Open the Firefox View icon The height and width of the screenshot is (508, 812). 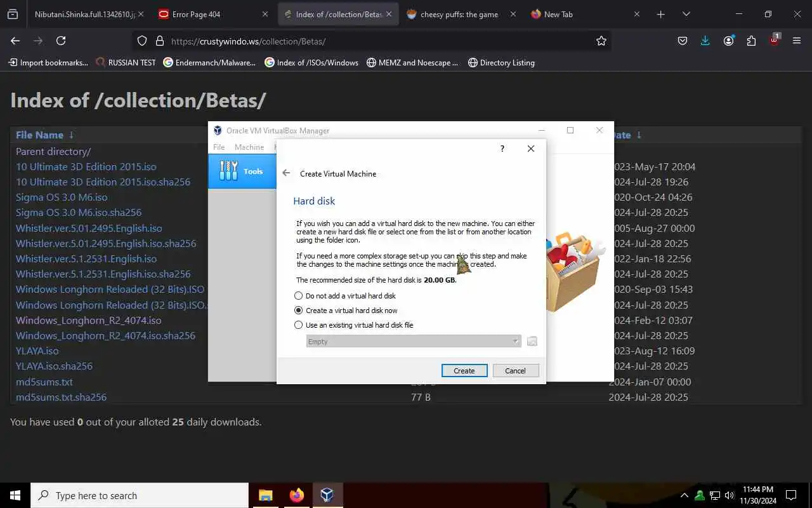pyautogui.click(x=13, y=14)
